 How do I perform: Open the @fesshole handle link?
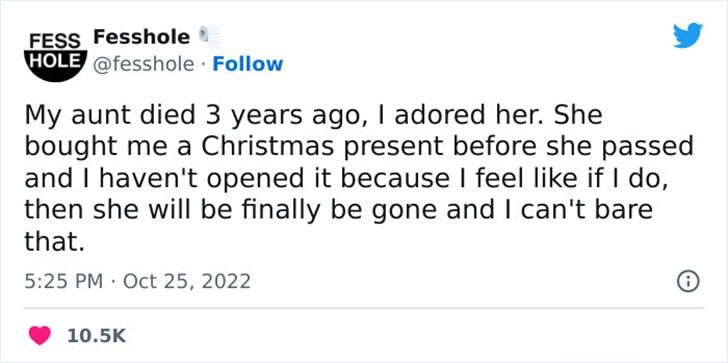coord(144,65)
